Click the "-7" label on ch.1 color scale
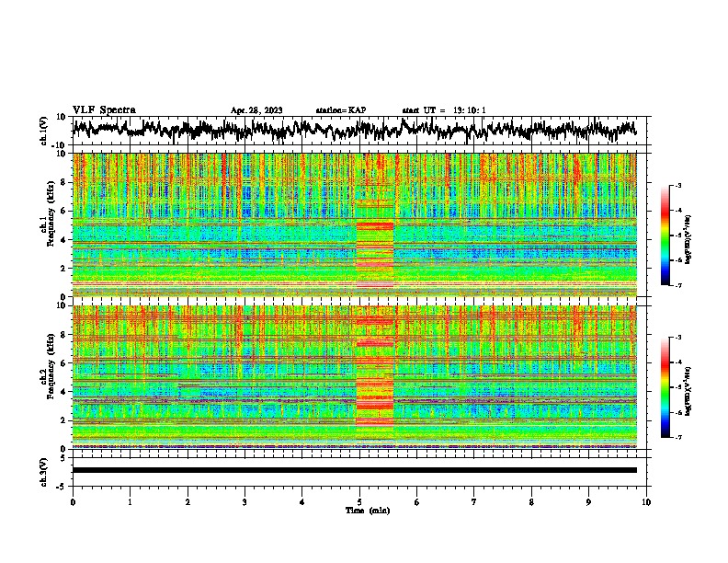The width and height of the screenshot is (728, 563). (678, 285)
